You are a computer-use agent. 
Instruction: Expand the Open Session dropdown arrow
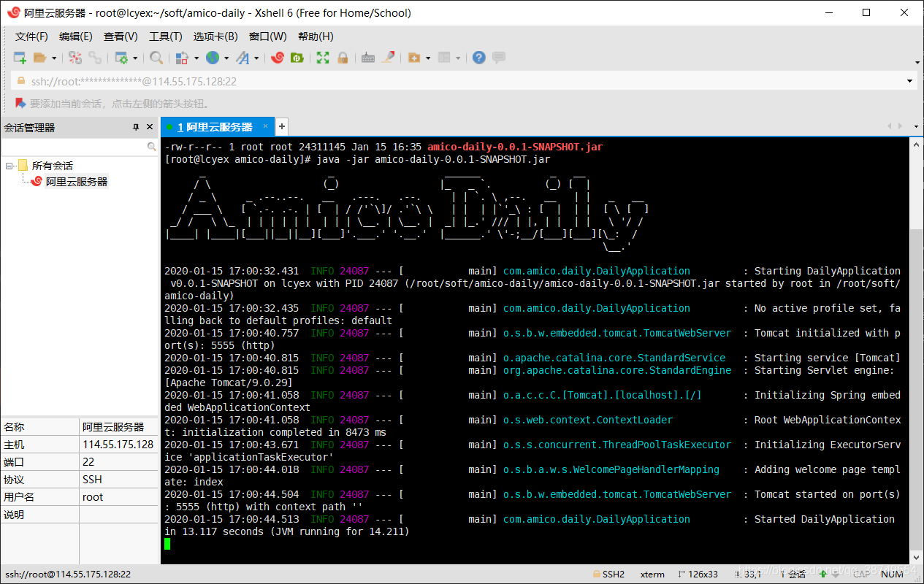(x=53, y=58)
